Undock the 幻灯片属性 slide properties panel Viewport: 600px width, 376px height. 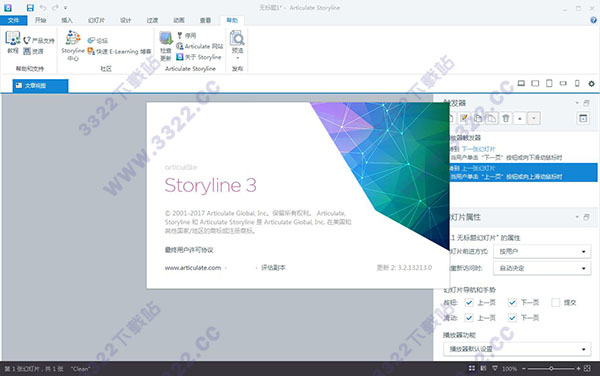(x=586, y=217)
